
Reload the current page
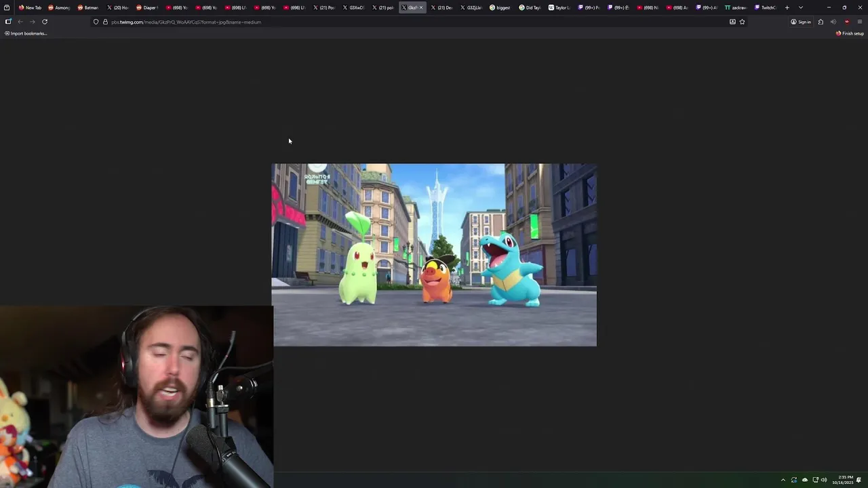click(45, 22)
